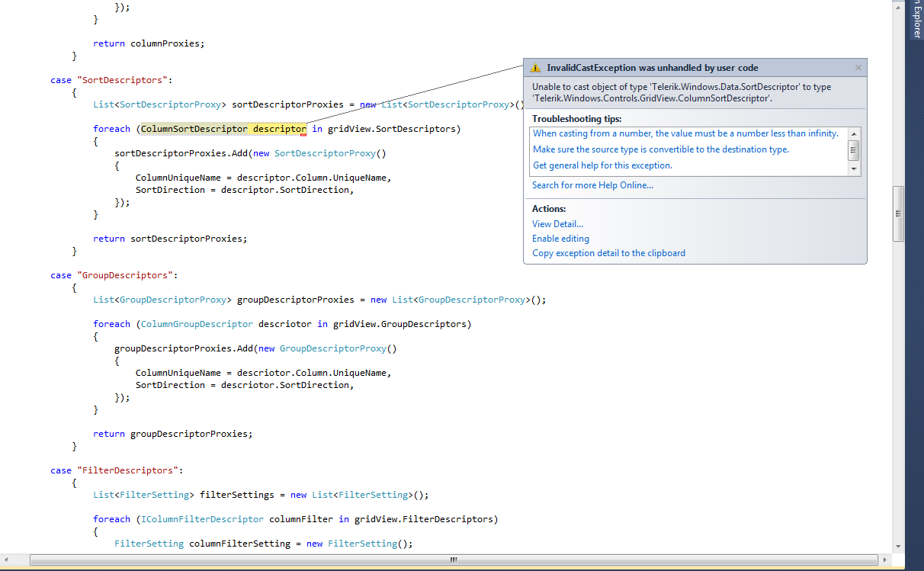This screenshot has width=924, height=571.
Task: Click 'Enable editing' action link
Action: pos(560,239)
